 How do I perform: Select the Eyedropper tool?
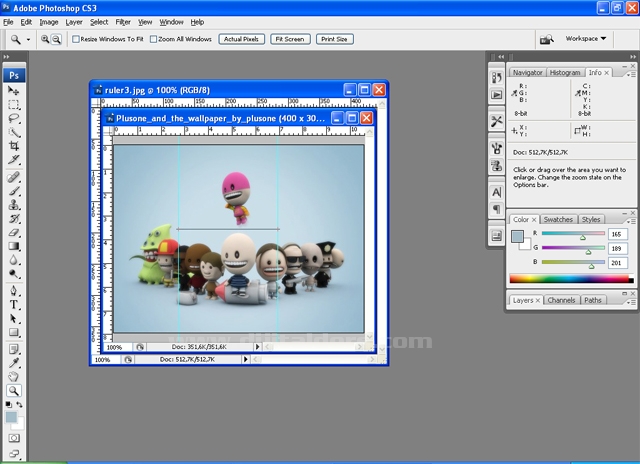coord(13,363)
